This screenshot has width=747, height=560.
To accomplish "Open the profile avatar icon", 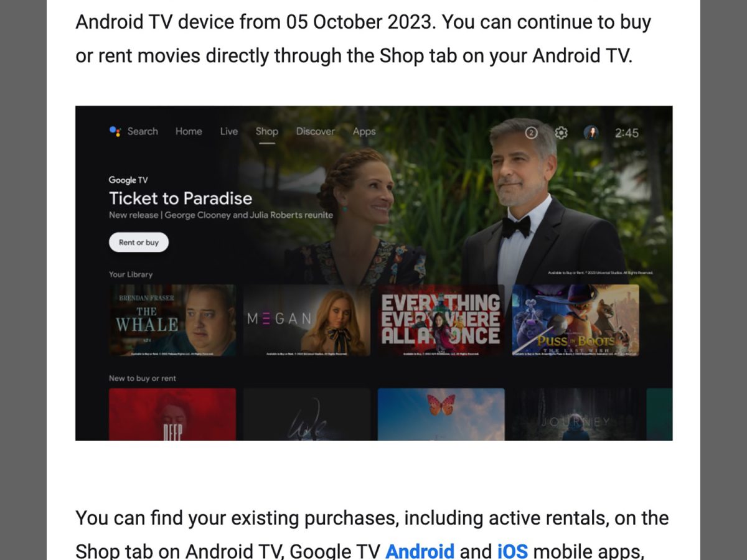I will point(591,133).
